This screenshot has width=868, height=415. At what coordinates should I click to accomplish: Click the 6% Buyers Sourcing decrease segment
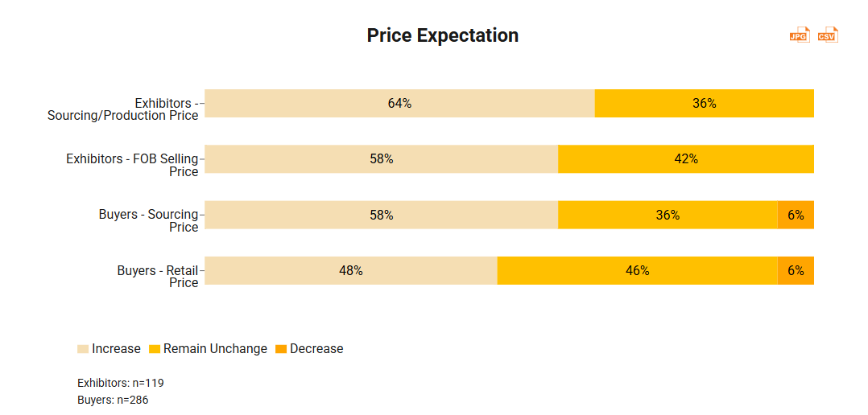click(796, 215)
